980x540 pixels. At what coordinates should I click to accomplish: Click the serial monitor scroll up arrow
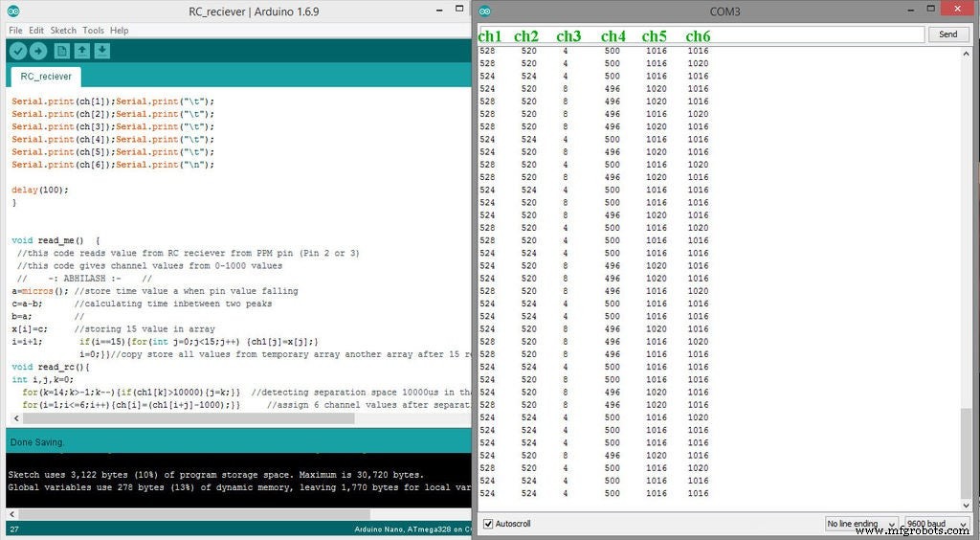coord(967,55)
